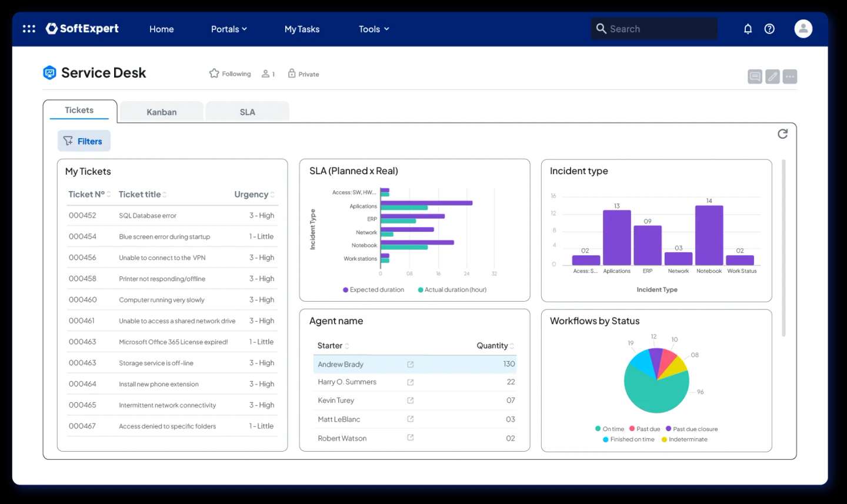Toggle the Private lock setting
This screenshot has height=504, width=847.
[x=303, y=74]
